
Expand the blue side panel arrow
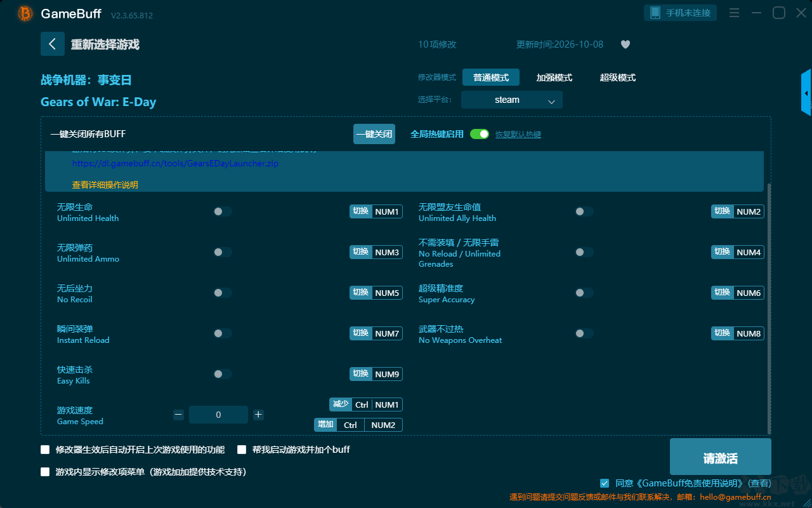pos(806,93)
